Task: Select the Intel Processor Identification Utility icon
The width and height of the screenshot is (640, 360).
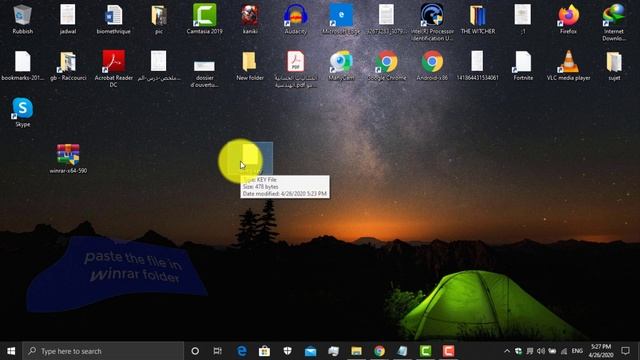Action: tap(432, 16)
